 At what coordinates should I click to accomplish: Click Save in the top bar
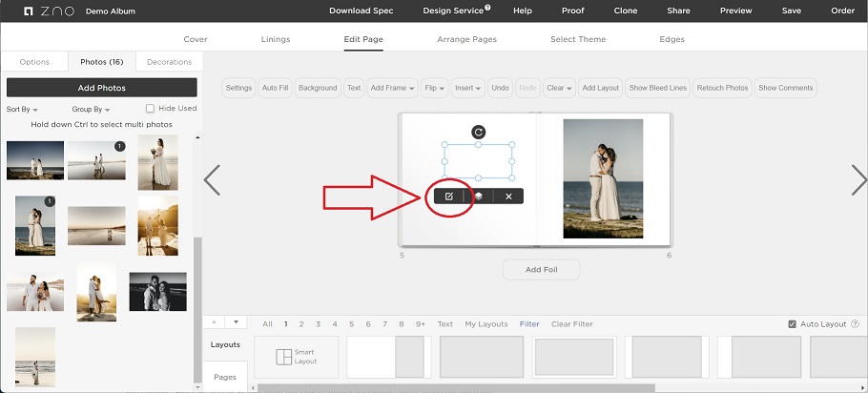coord(792,10)
